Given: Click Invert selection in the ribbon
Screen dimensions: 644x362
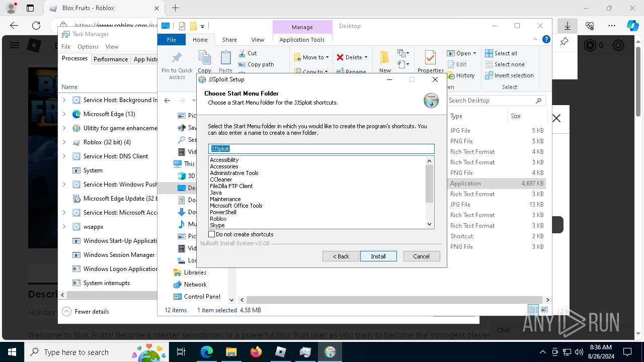Looking at the screenshot, I should pos(509,75).
